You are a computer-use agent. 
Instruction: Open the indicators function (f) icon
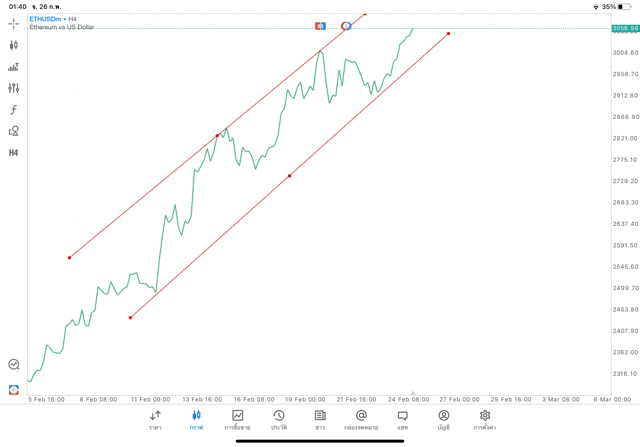[14, 110]
